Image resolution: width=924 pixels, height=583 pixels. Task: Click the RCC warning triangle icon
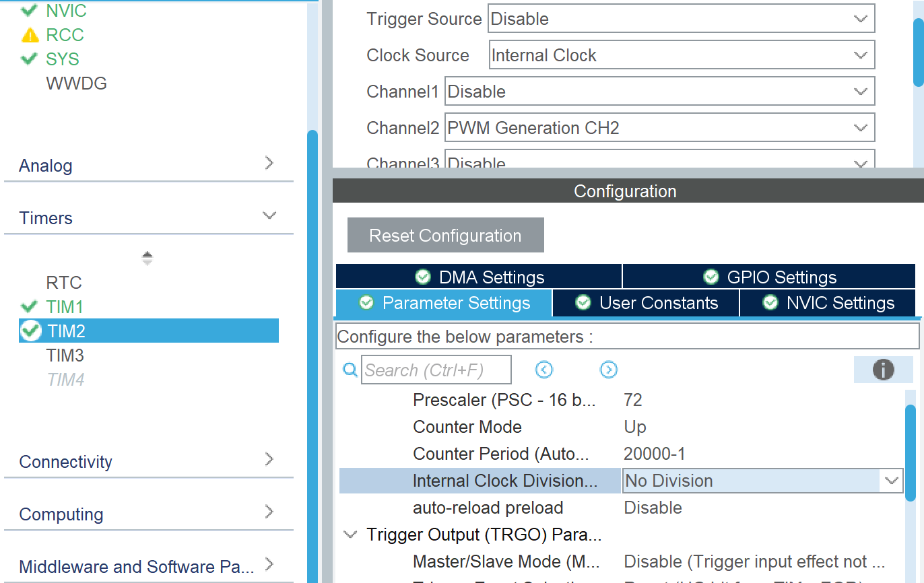(30, 35)
